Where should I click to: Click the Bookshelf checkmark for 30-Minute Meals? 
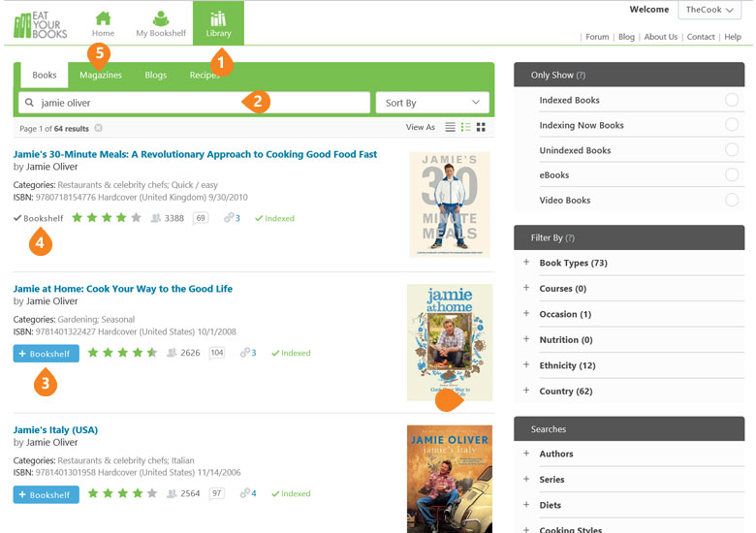point(38,218)
